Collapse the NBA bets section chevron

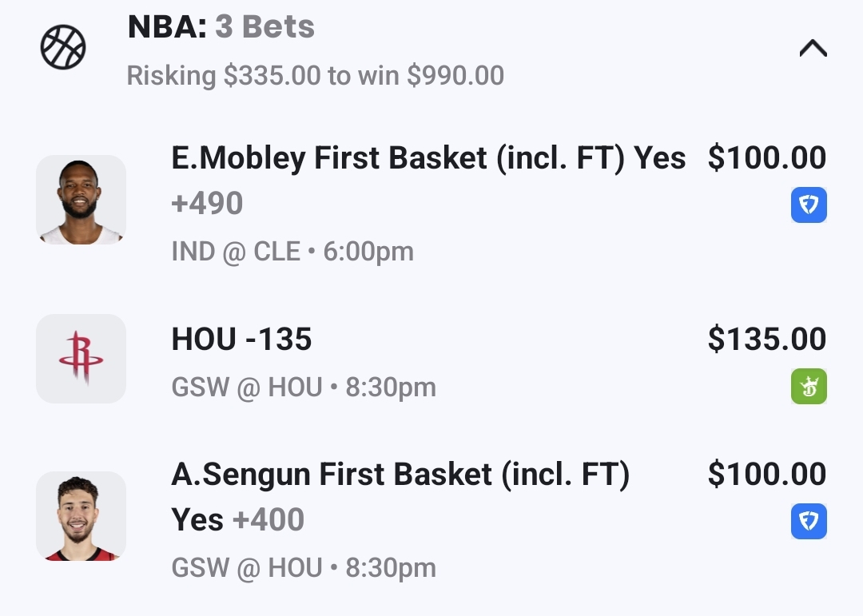[x=813, y=50]
